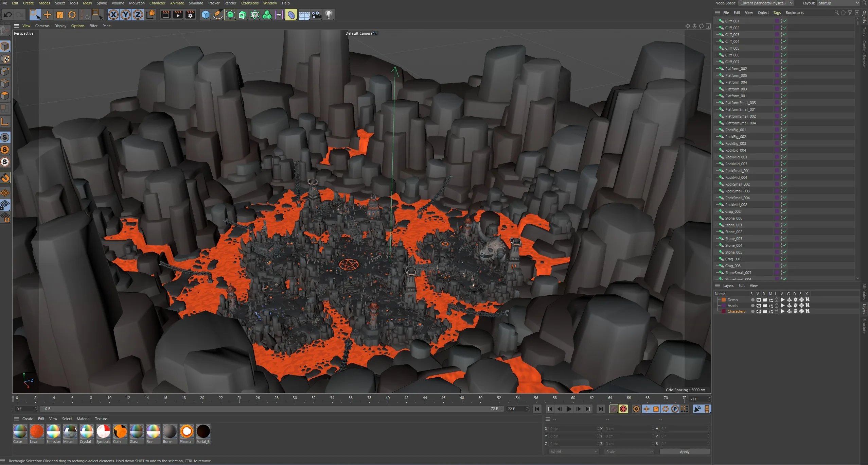Click the Spline Pen tool icon

[218, 15]
